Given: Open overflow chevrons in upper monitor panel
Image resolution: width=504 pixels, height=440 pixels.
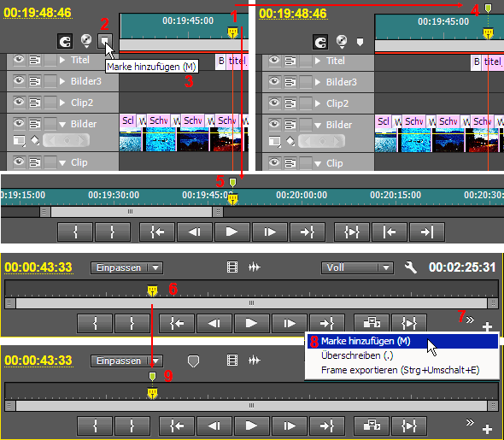Looking at the screenshot, I should pos(470,320).
